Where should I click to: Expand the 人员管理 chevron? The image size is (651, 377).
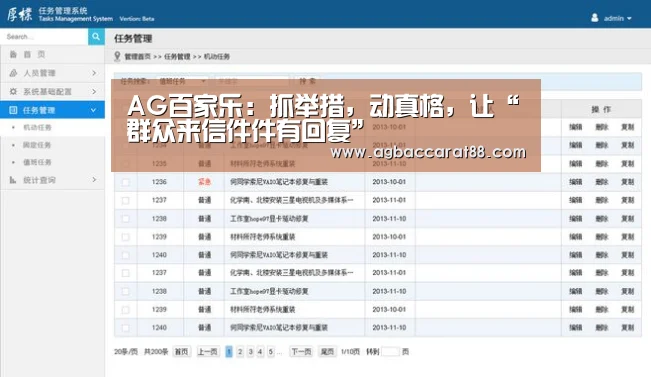pyautogui.click(x=94, y=73)
